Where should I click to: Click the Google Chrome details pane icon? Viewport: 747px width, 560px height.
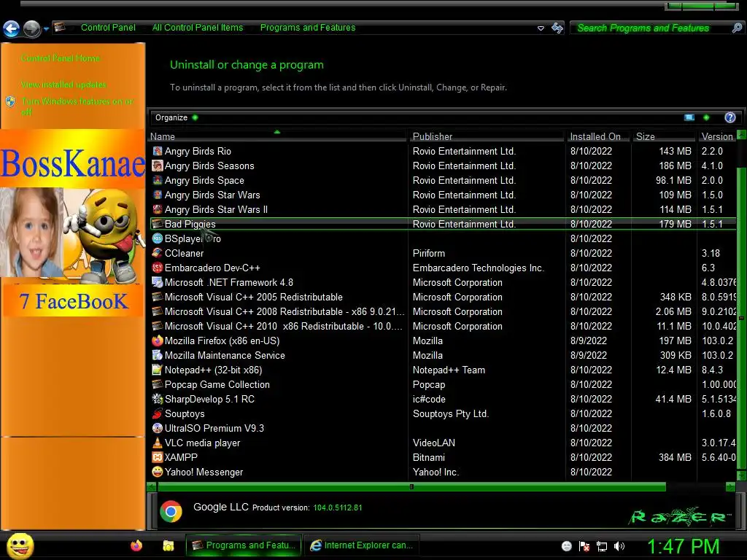pos(171,512)
